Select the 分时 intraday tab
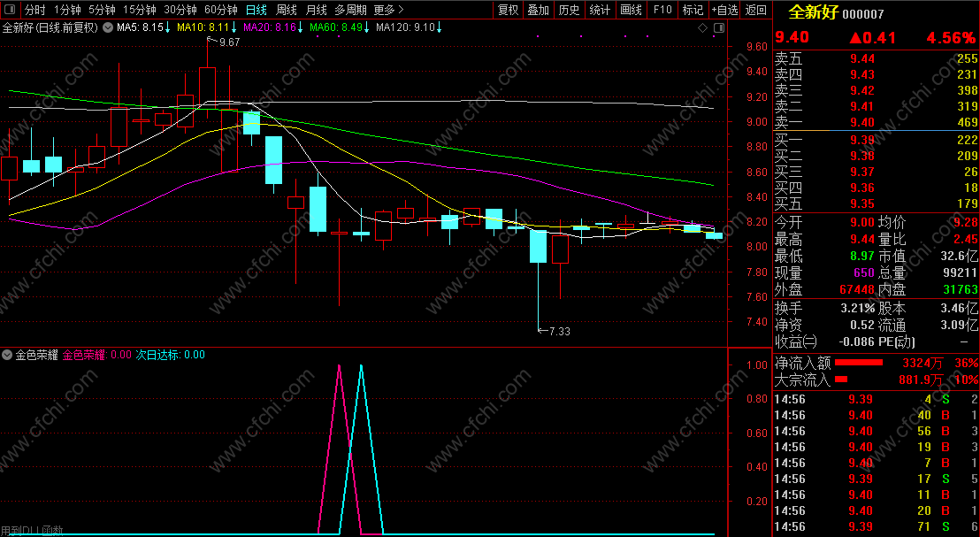The height and width of the screenshot is (537, 980). [x=35, y=10]
